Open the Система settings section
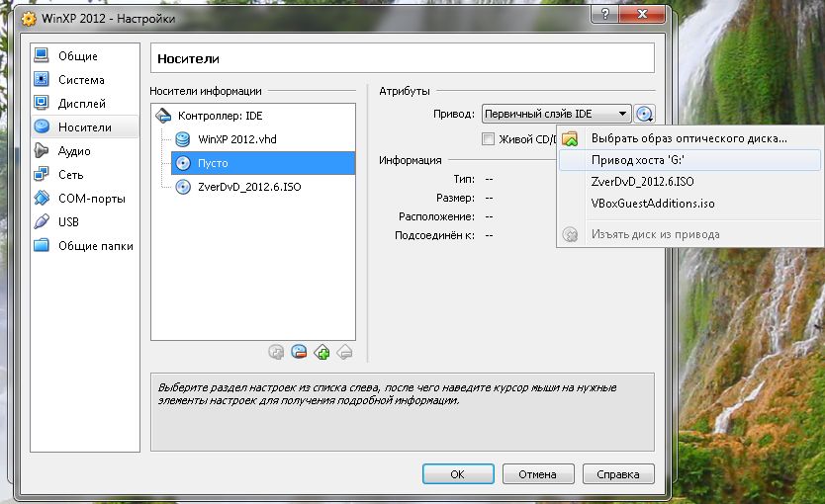The height and width of the screenshot is (504, 825). [x=81, y=80]
